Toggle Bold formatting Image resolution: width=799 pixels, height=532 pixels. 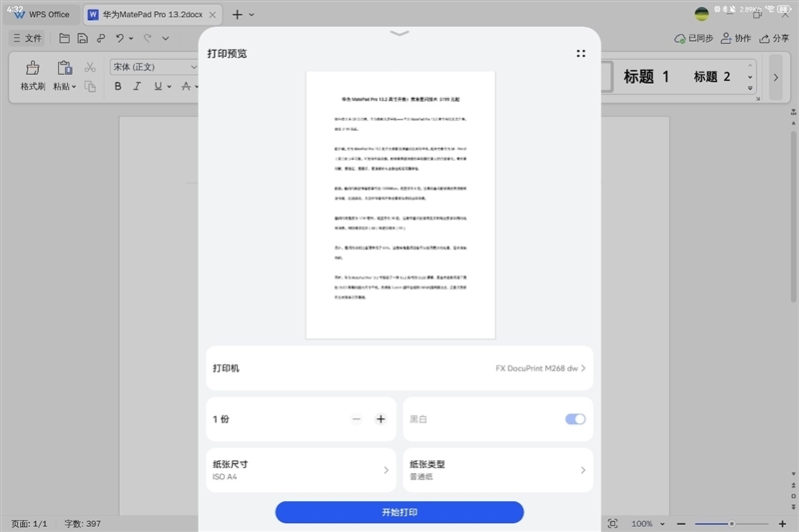click(x=118, y=86)
